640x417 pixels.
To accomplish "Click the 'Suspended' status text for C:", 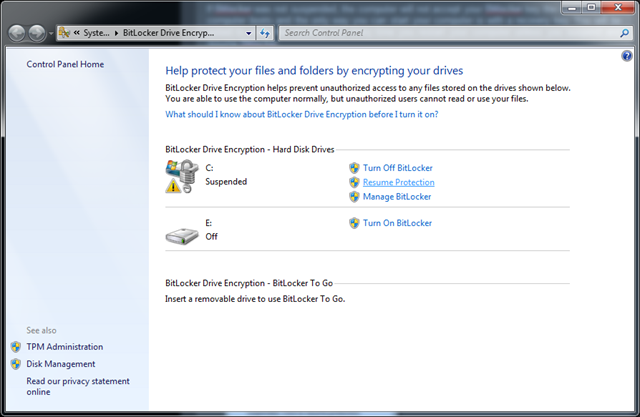I will [x=226, y=182].
